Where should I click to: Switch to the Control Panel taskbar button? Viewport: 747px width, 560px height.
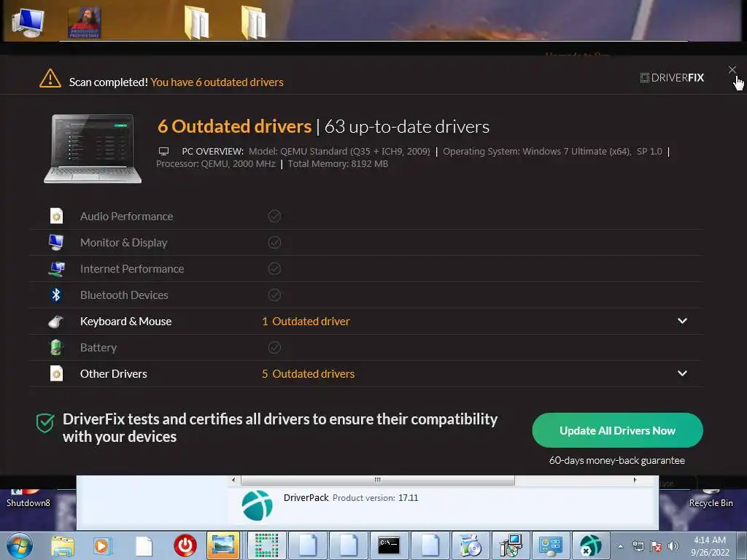click(x=551, y=545)
